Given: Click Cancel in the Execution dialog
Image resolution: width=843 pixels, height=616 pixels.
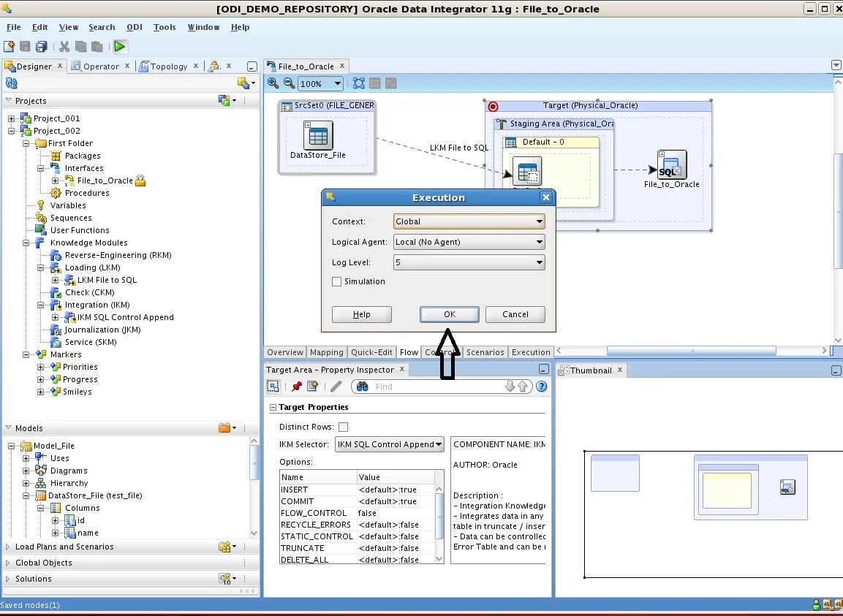Looking at the screenshot, I should (x=515, y=314).
